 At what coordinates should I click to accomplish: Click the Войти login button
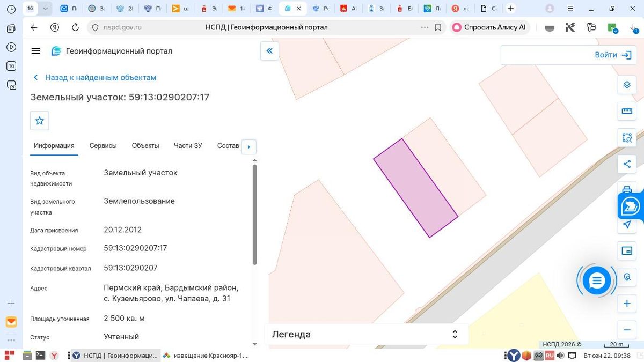coord(612,55)
